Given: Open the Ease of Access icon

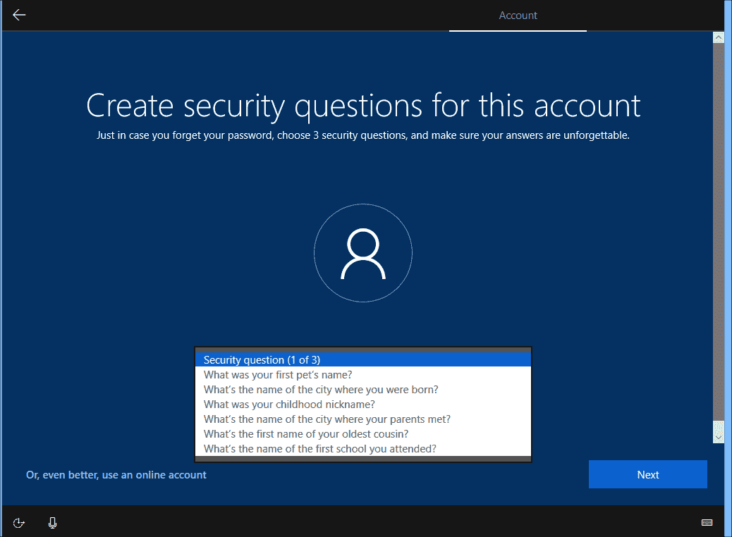Looking at the screenshot, I should coord(19,522).
